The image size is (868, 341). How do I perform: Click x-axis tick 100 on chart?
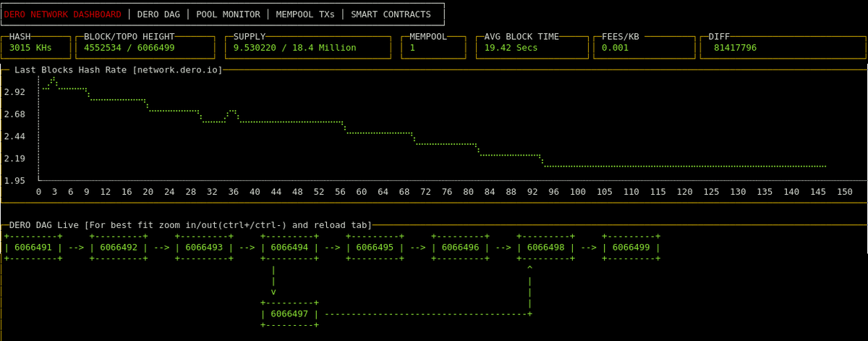pyautogui.click(x=577, y=192)
